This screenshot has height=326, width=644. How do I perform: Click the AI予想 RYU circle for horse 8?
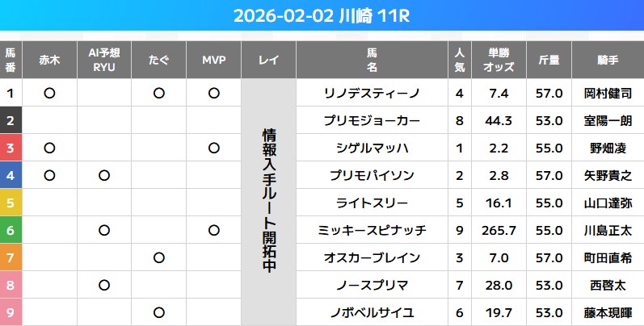click(103, 286)
